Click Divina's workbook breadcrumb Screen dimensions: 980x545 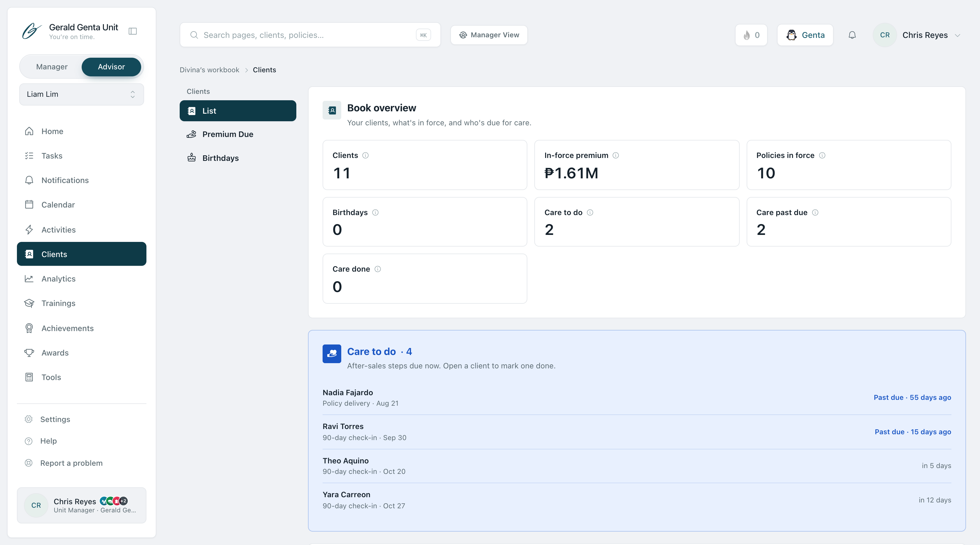coord(209,70)
